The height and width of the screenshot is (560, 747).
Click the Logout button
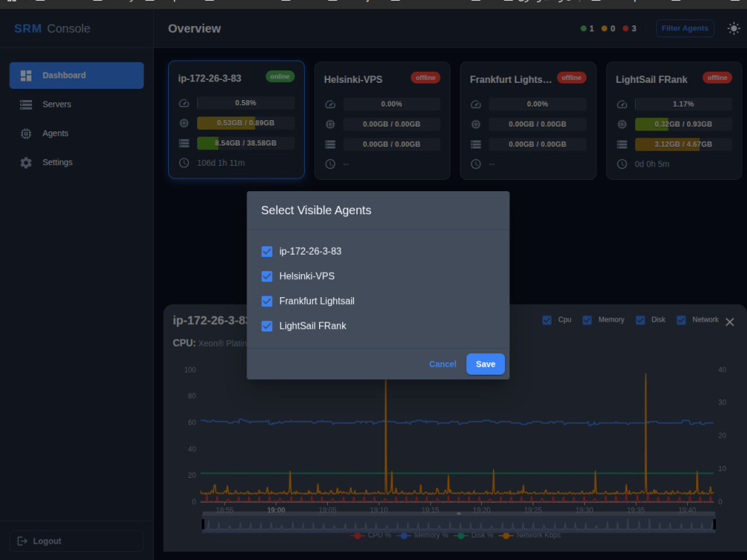click(x=76, y=541)
